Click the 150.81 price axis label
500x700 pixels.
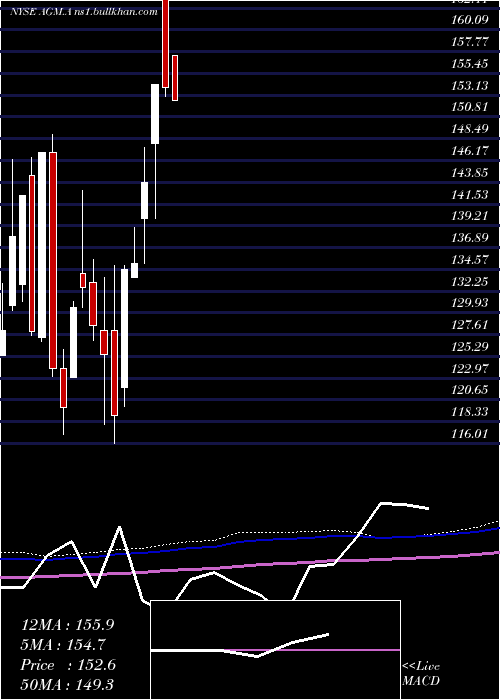pos(470,107)
